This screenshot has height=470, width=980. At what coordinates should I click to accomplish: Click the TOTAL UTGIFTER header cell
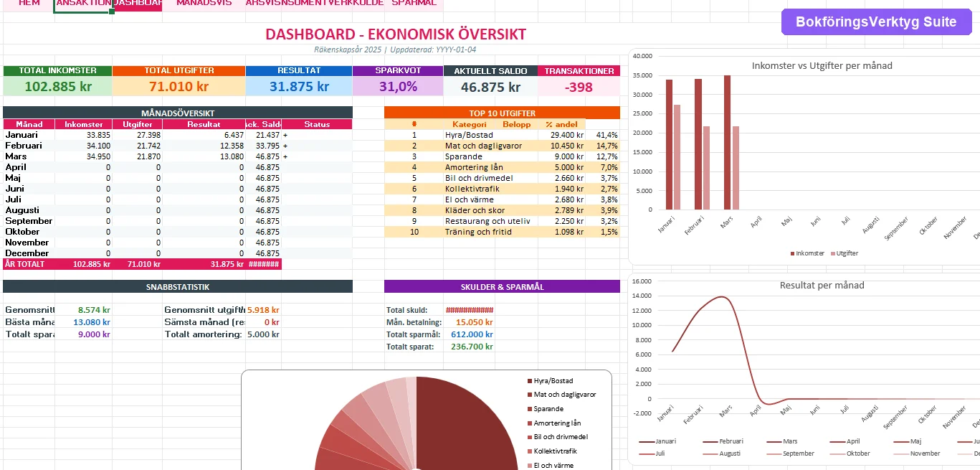tap(179, 71)
